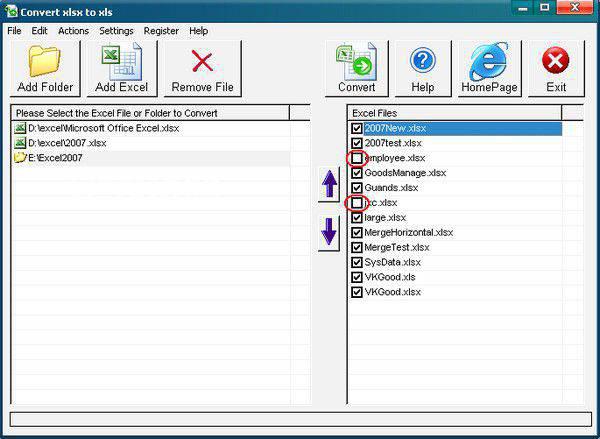Select the Guands.xlsx file name
Screen dimensions: 600x439
(391, 188)
